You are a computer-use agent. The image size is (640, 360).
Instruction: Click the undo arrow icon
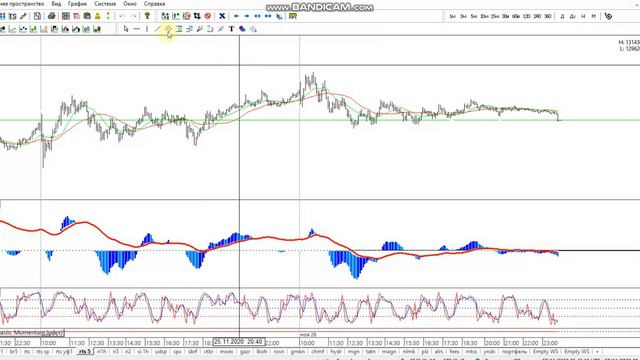[x=122, y=16]
